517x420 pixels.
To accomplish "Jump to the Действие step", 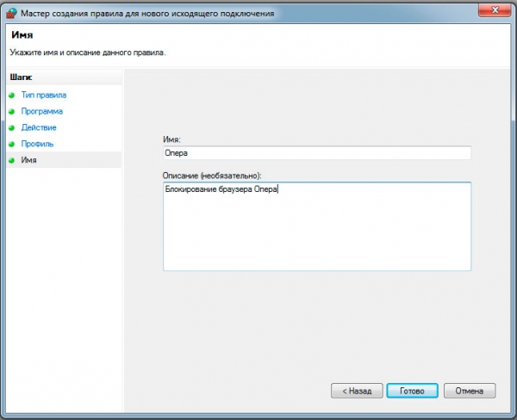I will coord(40,127).
